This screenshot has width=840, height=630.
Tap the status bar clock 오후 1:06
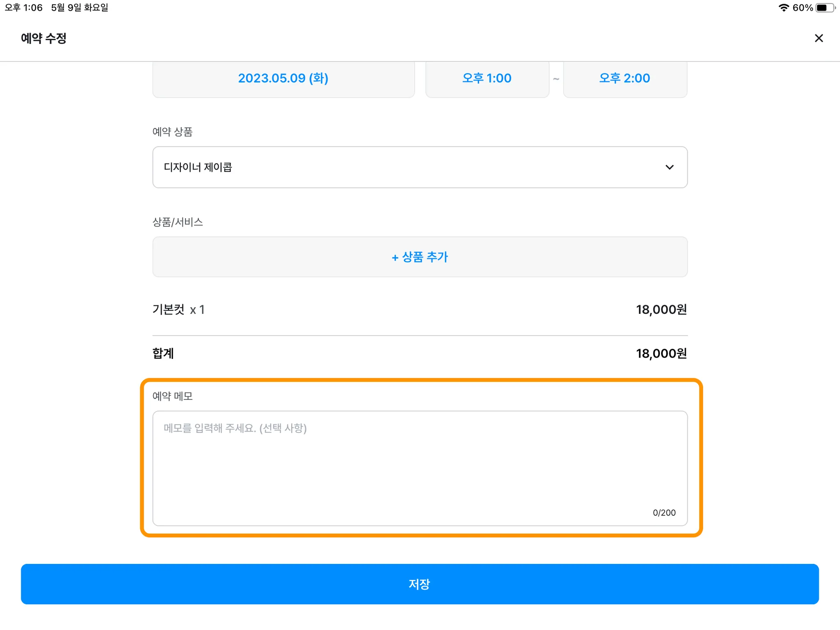(24, 8)
